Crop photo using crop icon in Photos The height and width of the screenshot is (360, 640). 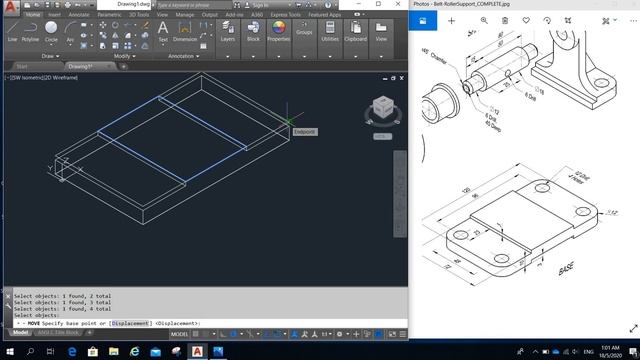[x=568, y=20]
